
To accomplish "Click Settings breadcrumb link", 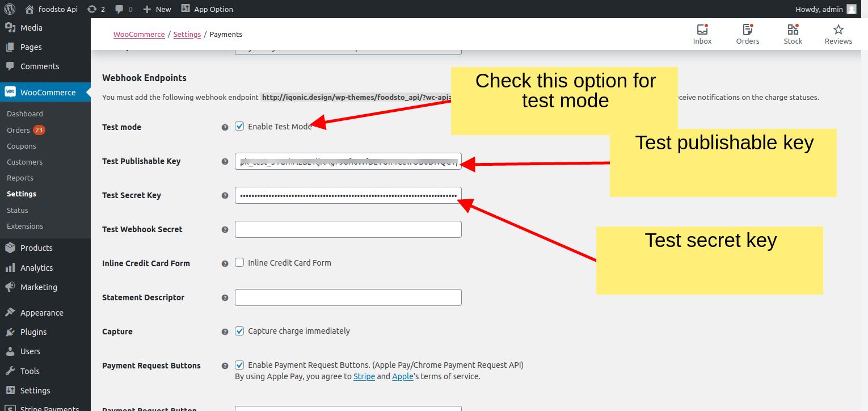I will 187,34.
